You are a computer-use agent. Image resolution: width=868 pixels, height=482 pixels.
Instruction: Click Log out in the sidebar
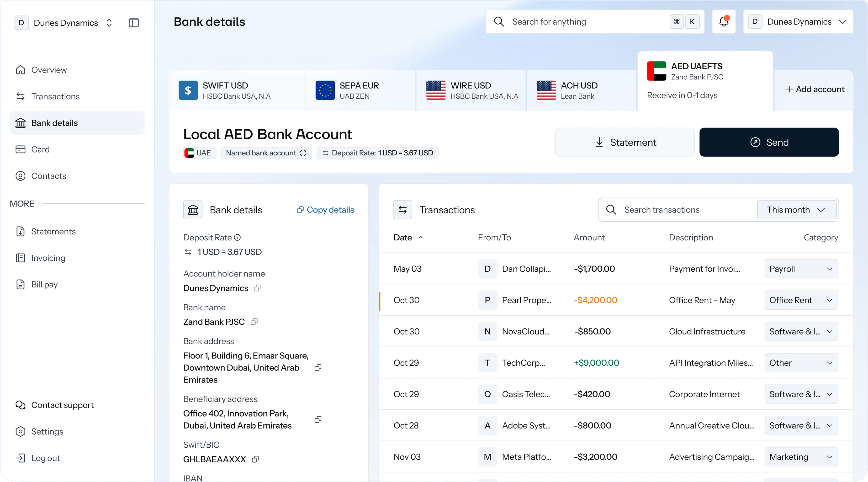point(77,458)
